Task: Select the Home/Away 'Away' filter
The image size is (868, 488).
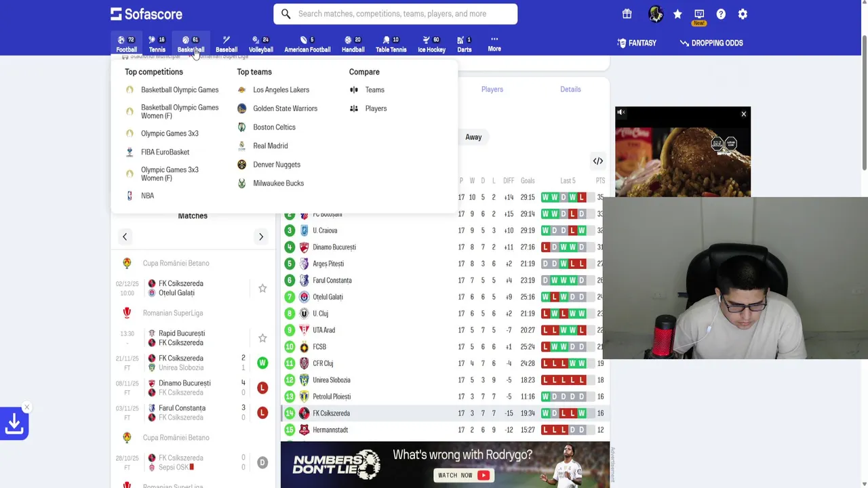Action: pos(473,137)
